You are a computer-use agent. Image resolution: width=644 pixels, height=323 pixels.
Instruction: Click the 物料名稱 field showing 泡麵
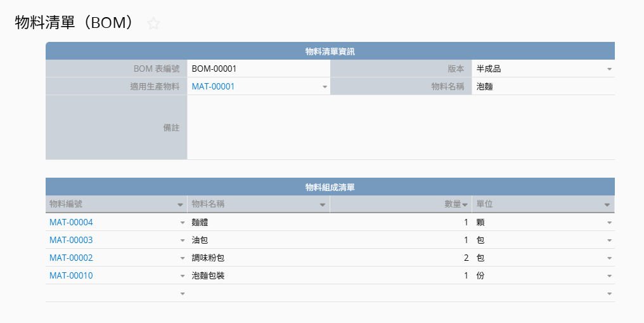pos(543,86)
